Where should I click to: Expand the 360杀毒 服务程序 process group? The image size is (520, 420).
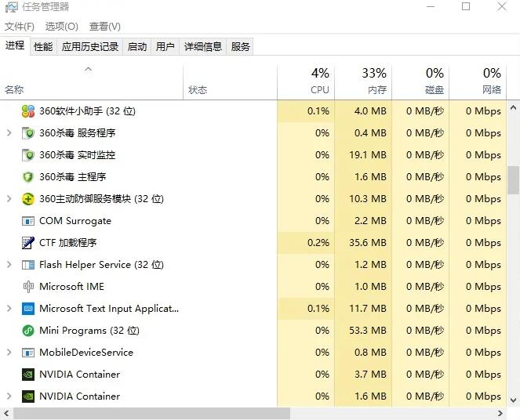point(9,133)
